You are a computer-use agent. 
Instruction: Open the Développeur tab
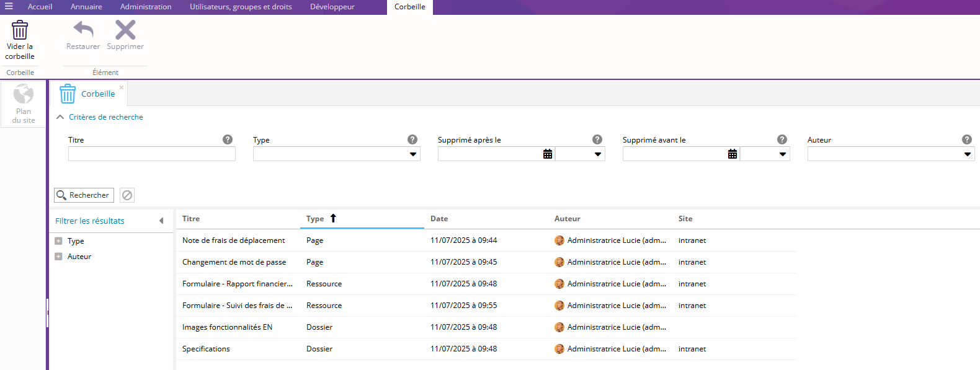coord(332,7)
